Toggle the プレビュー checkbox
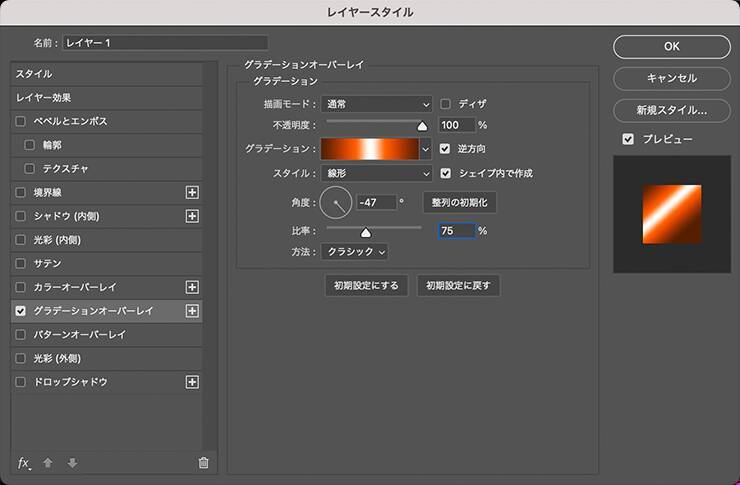 627,139
